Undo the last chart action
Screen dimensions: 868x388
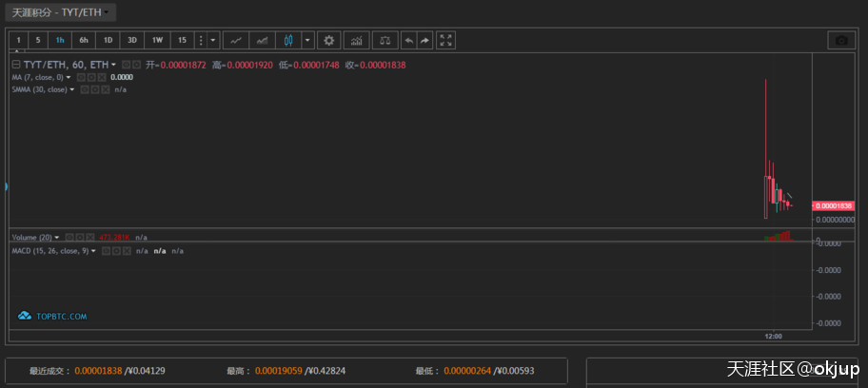[408, 40]
